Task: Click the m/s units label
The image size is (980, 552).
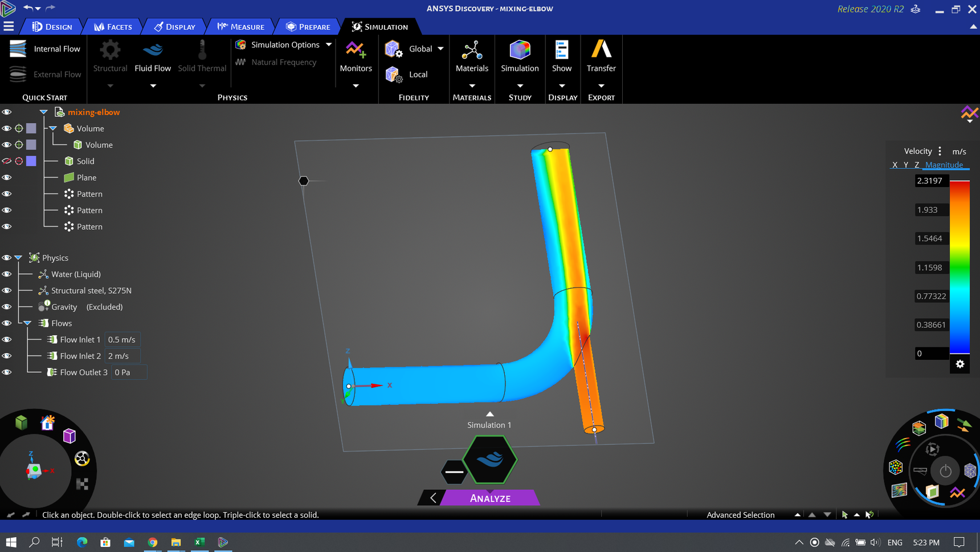Action: coord(959,152)
